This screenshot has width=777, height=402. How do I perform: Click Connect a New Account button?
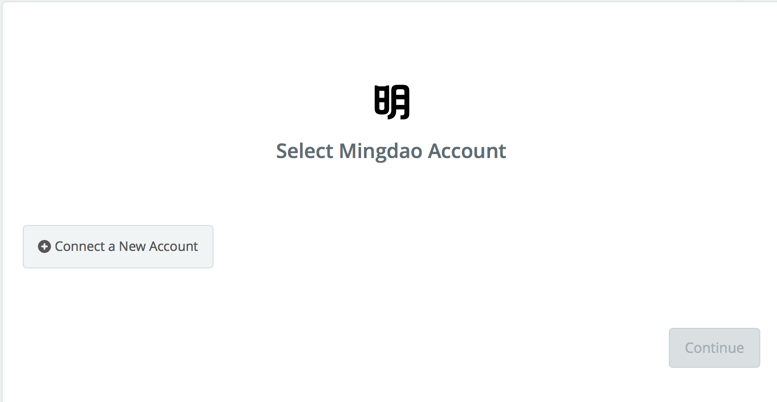[118, 247]
